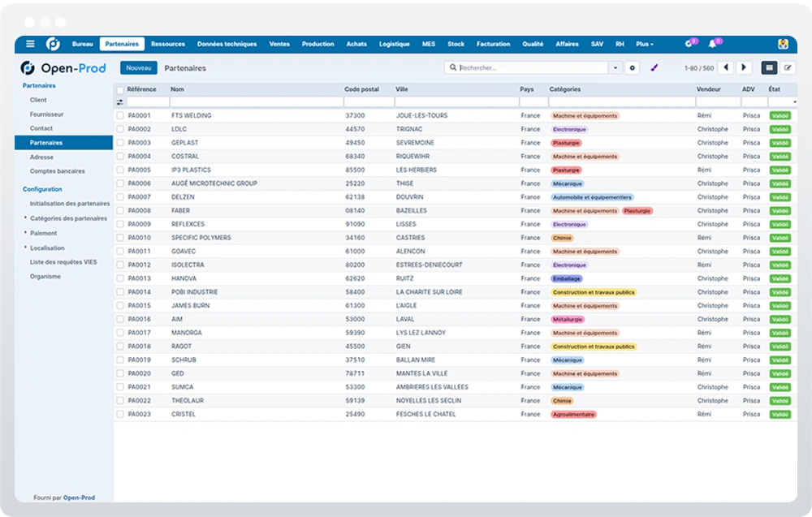Image resolution: width=812 pixels, height=517 pixels.
Task: Click the Agroalimentaire tag on CRISTEL row
Action: click(573, 415)
